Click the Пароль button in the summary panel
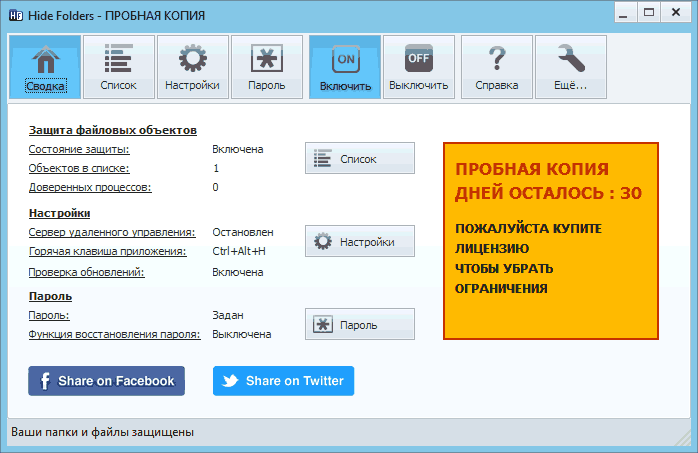The height and width of the screenshot is (453, 698). point(360,324)
